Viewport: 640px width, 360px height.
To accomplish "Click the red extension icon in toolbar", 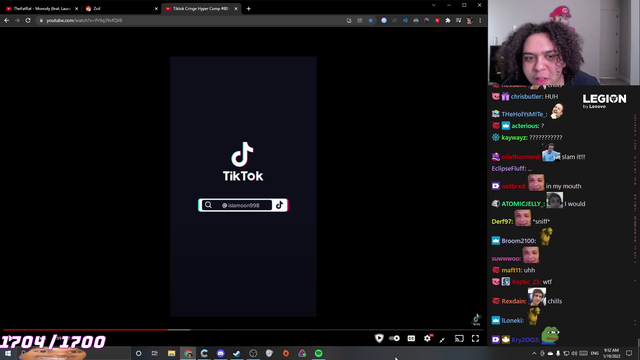I will click(x=437, y=20).
